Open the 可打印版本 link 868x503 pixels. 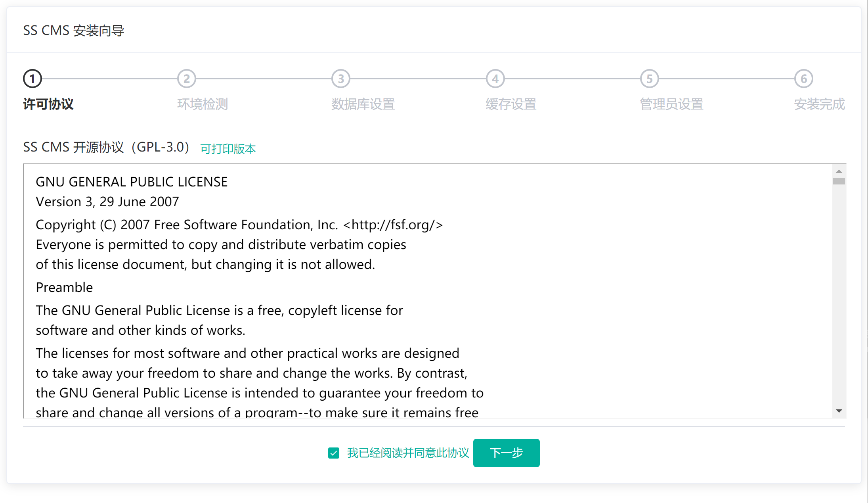[228, 149]
